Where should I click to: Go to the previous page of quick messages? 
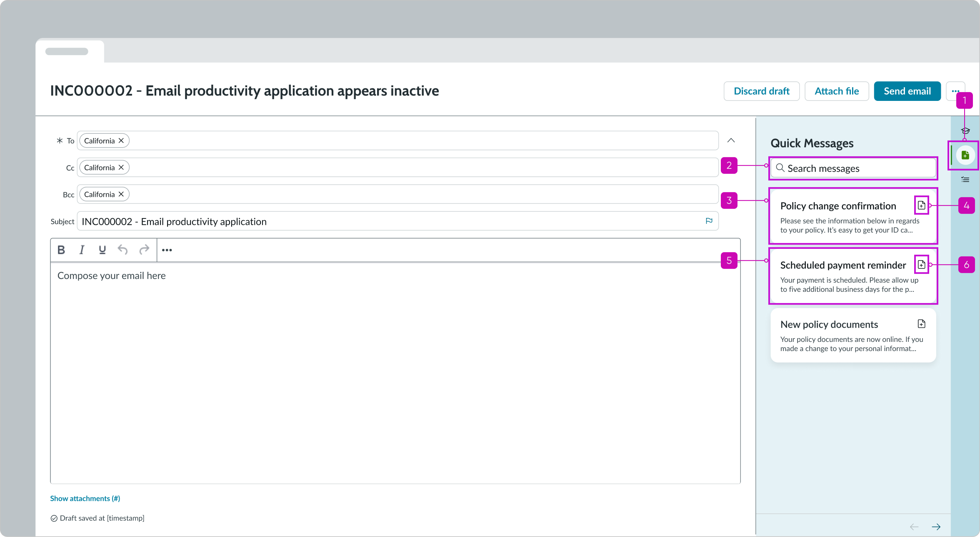pos(914,527)
